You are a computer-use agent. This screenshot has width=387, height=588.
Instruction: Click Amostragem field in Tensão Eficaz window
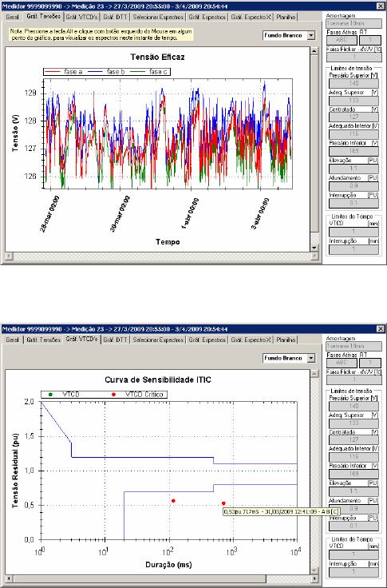pos(354,23)
